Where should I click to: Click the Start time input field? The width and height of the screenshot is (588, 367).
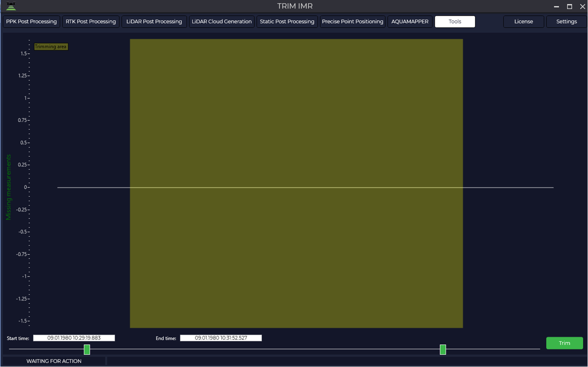pyautogui.click(x=74, y=338)
